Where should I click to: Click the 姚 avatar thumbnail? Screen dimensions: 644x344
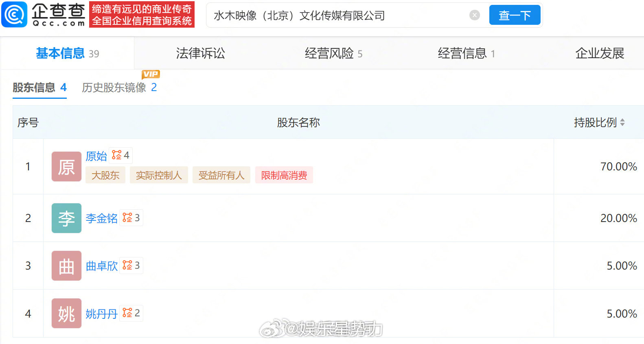(x=66, y=314)
